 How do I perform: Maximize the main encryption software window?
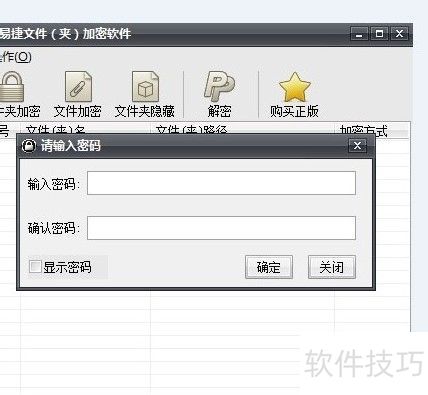[x=379, y=34]
